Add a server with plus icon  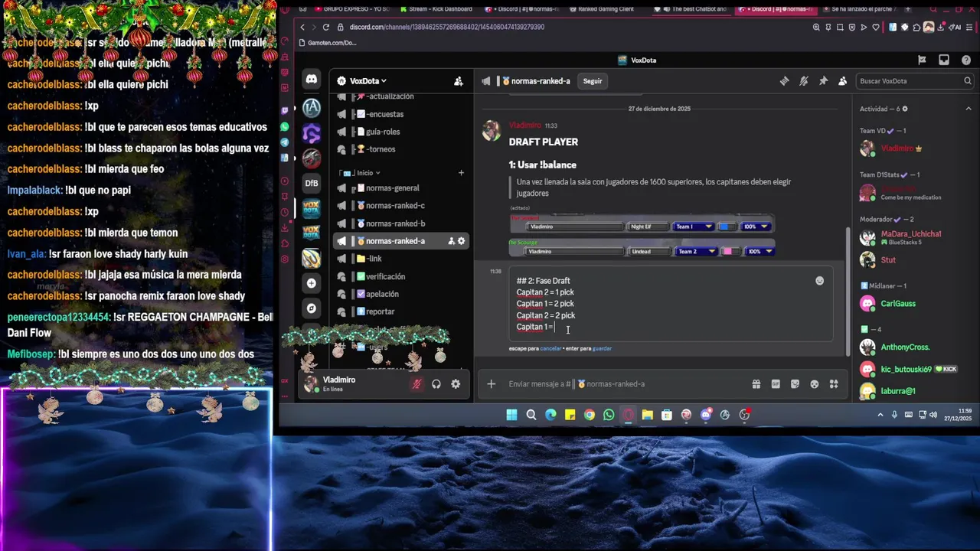click(312, 283)
